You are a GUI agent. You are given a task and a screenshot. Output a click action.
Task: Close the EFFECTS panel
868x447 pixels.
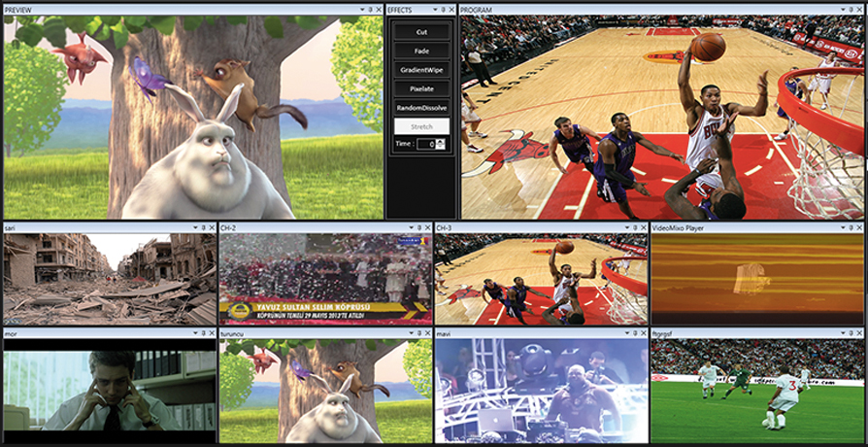(451, 10)
